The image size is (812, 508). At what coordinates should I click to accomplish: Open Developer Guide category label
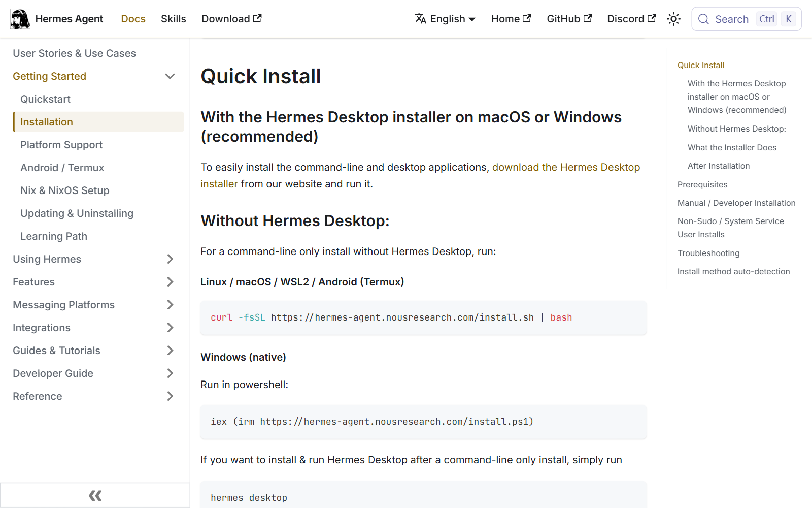click(x=53, y=373)
